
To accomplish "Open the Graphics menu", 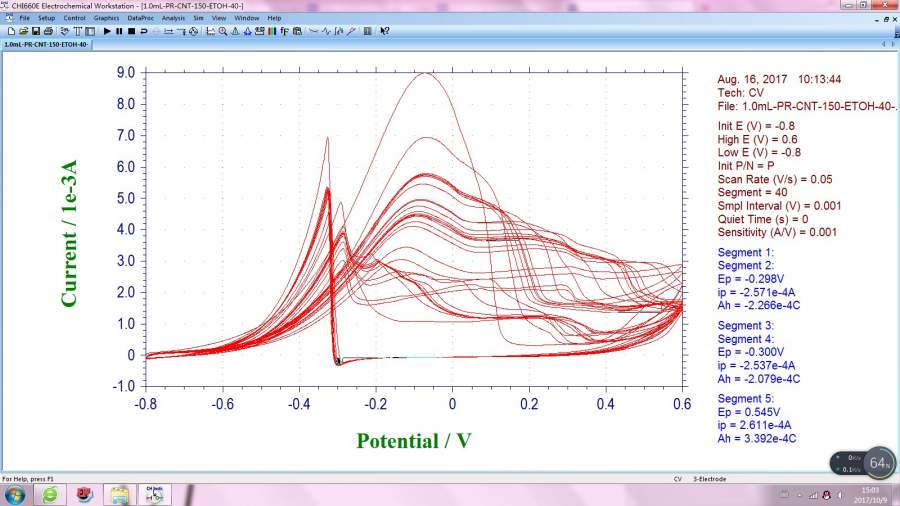I will [106, 18].
